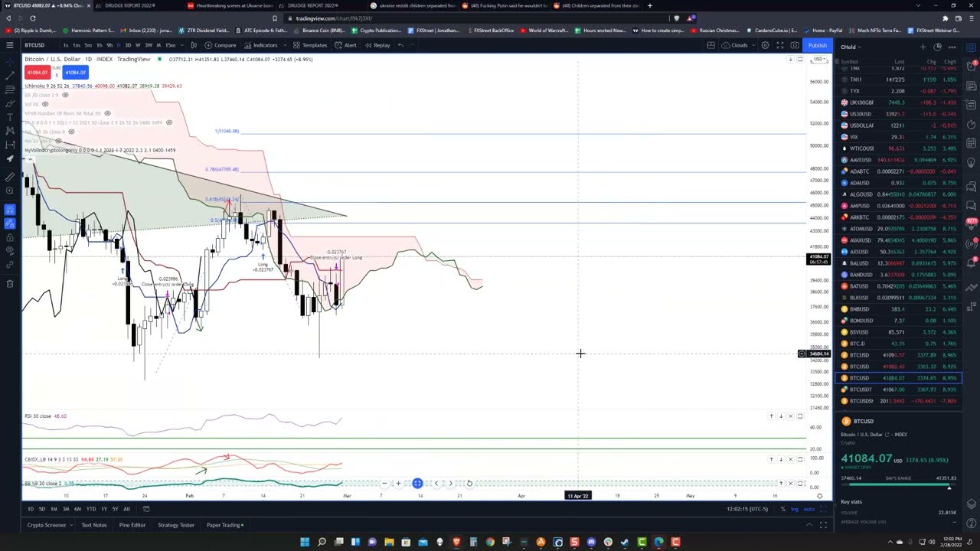Click the browser address bar
The height and width of the screenshot is (551, 980).
[x=490, y=18]
